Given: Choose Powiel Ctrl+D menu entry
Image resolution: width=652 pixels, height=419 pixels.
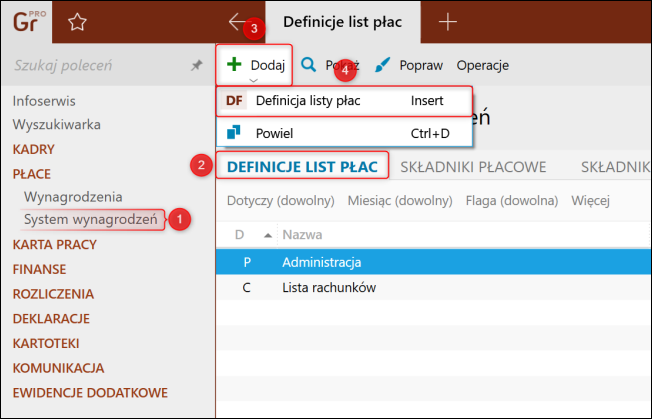Looking at the screenshot, I should (x=344, y=133).
